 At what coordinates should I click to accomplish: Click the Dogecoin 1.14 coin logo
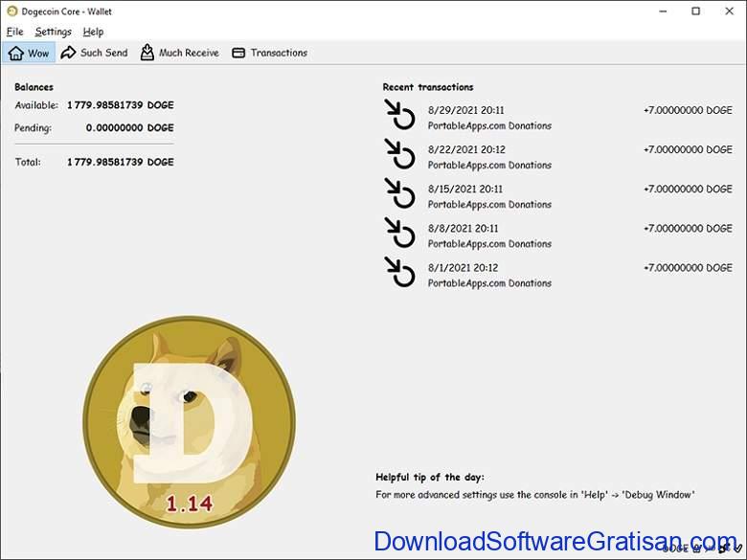coord(189,423)
